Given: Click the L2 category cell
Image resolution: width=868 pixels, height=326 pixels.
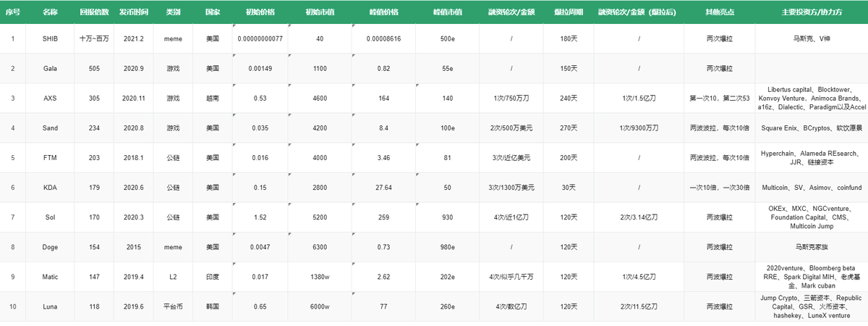Looking at the screenshot, I should pyautogui.click(x=173, y=276).
